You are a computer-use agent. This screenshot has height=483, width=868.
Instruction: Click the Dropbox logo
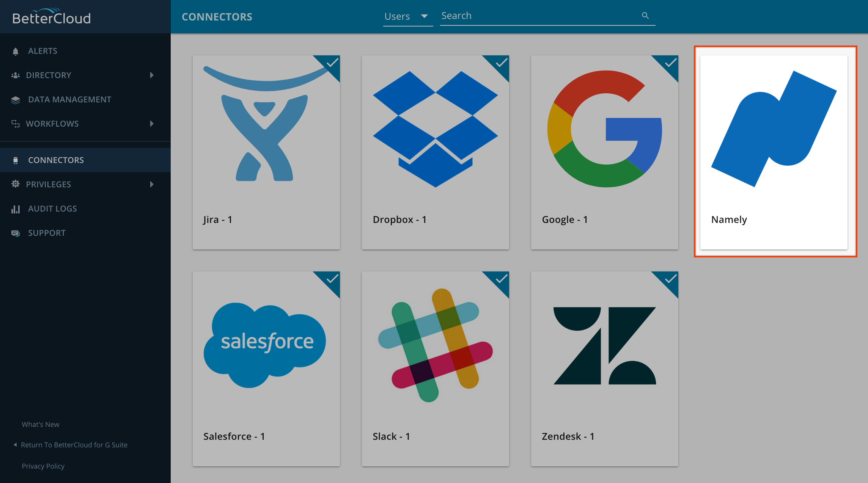coord(436,129)
